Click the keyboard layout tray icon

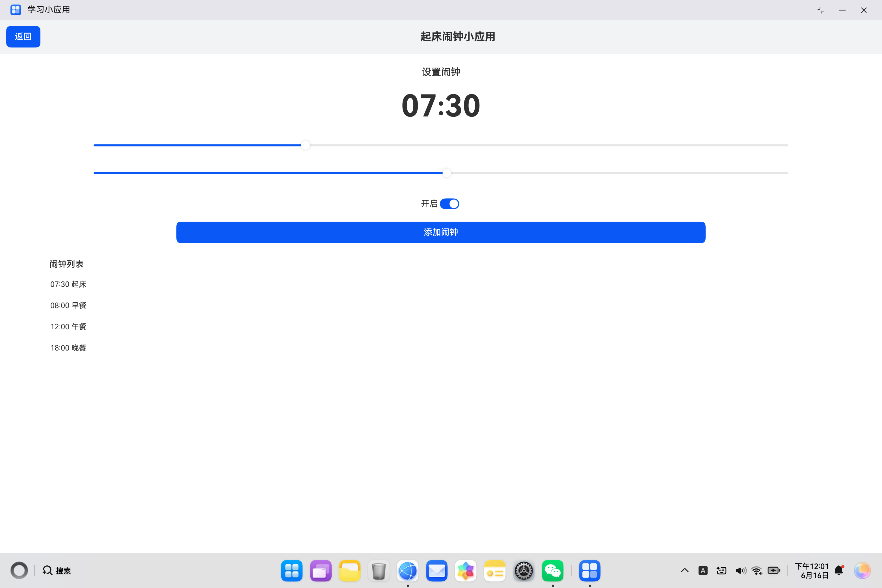(x=721, y=570)
